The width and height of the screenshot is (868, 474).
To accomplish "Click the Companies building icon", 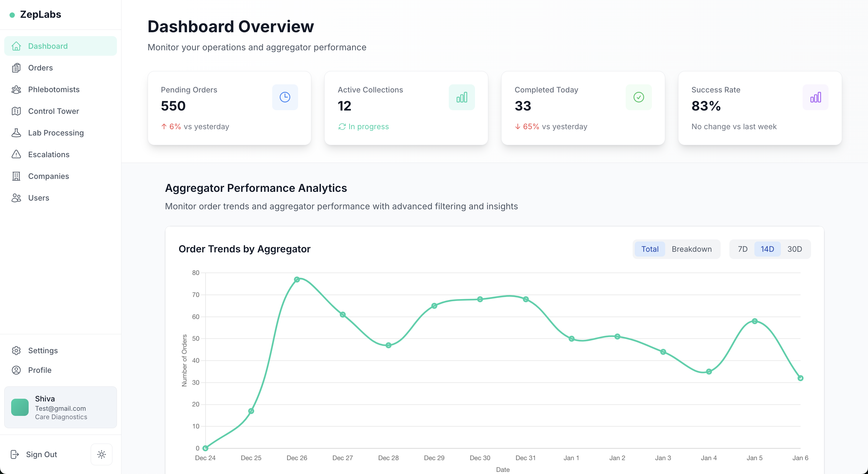I will pos(16,176).
